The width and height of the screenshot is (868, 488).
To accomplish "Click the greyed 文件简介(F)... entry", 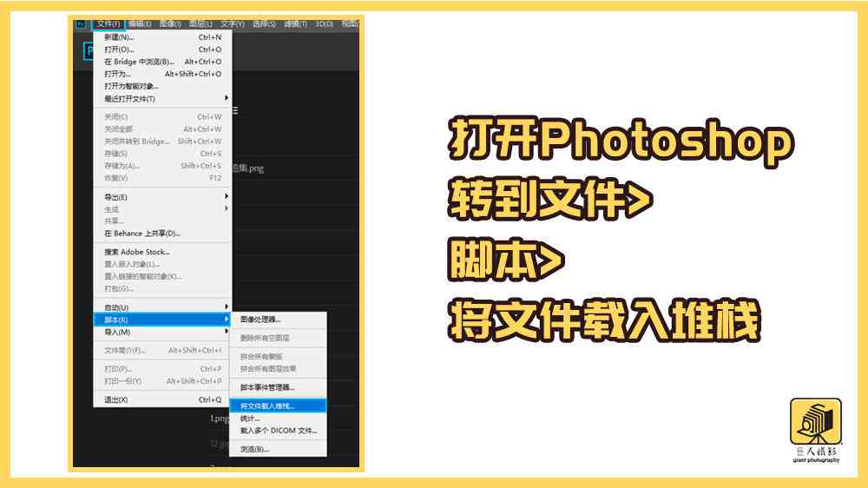I will [x=163, y=350].
